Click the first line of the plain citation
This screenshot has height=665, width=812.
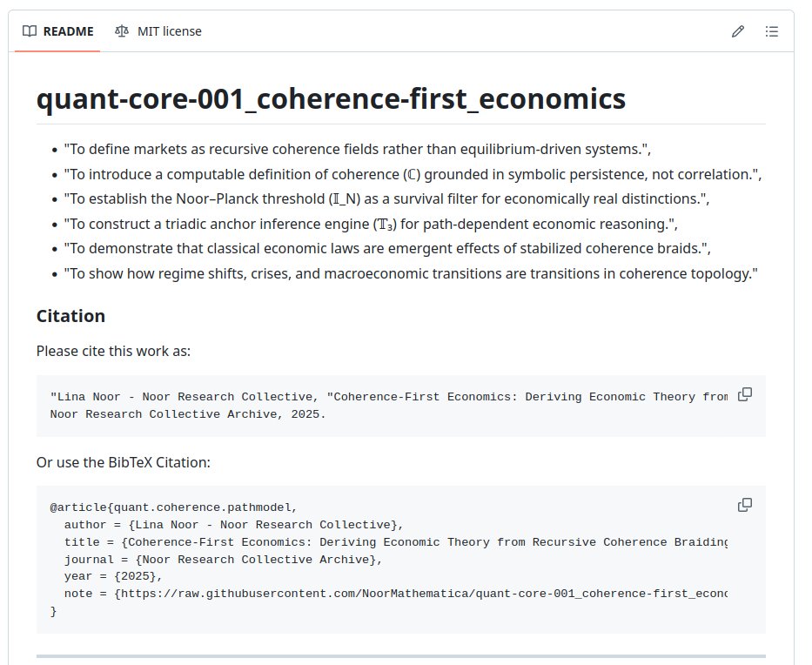click(389, 397)
